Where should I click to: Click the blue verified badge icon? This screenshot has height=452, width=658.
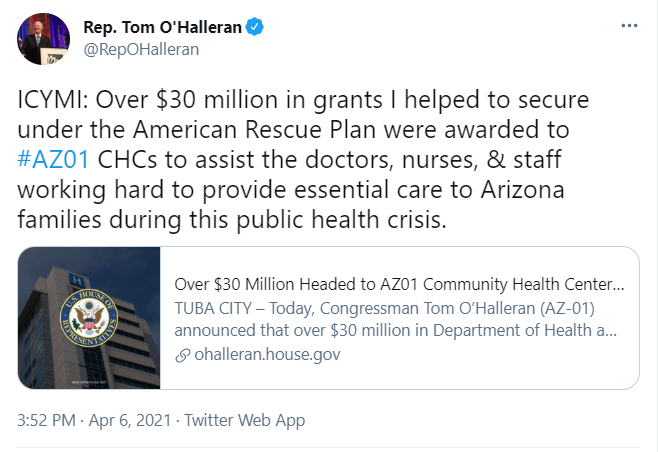(x=254, y=27)
